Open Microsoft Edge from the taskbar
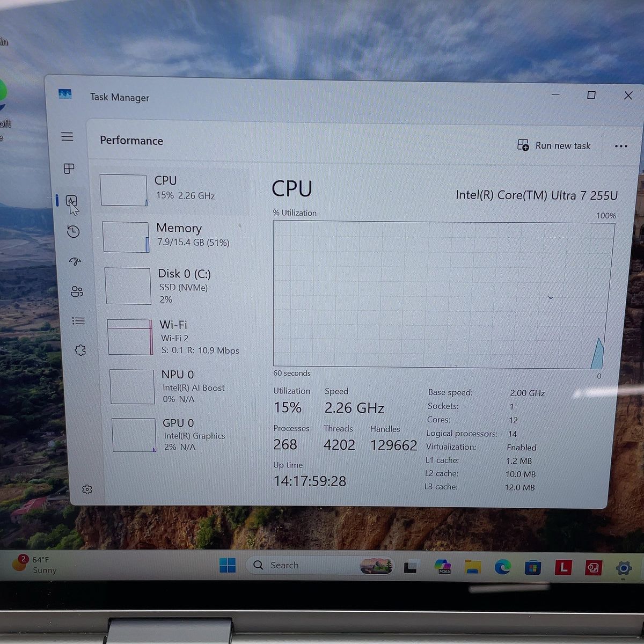This screenshot has height=644, width=644. point(502,567)
